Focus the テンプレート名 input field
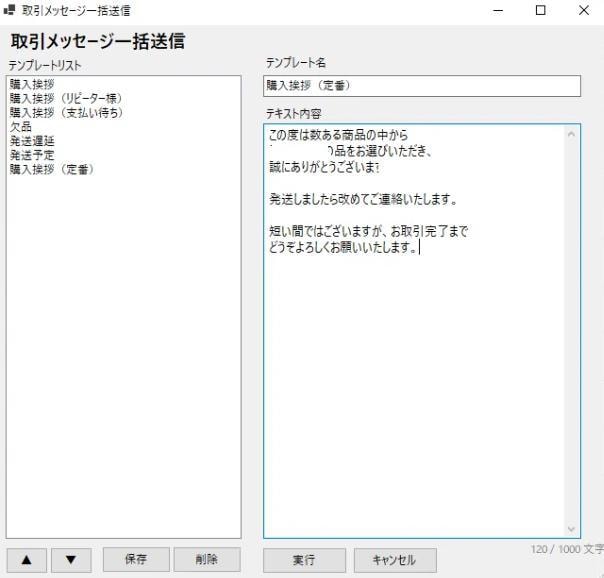This screenshot has width=604, height=578. 422,86
